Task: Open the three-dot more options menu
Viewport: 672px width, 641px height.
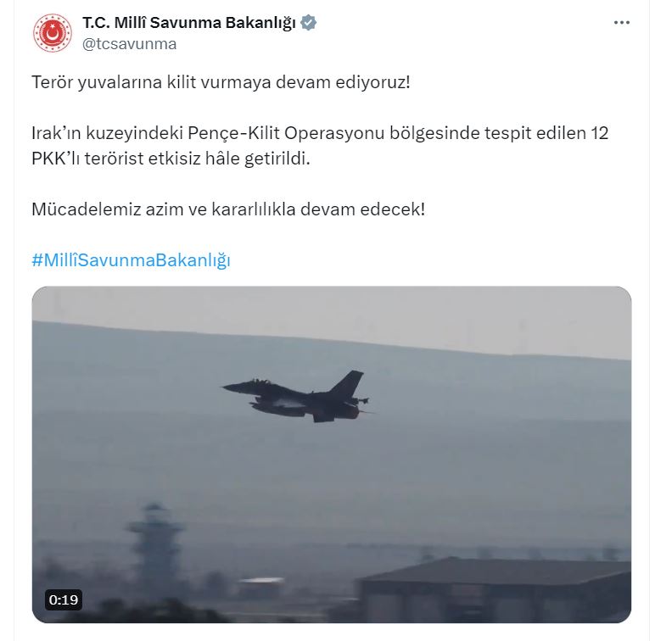Action: 621,23
